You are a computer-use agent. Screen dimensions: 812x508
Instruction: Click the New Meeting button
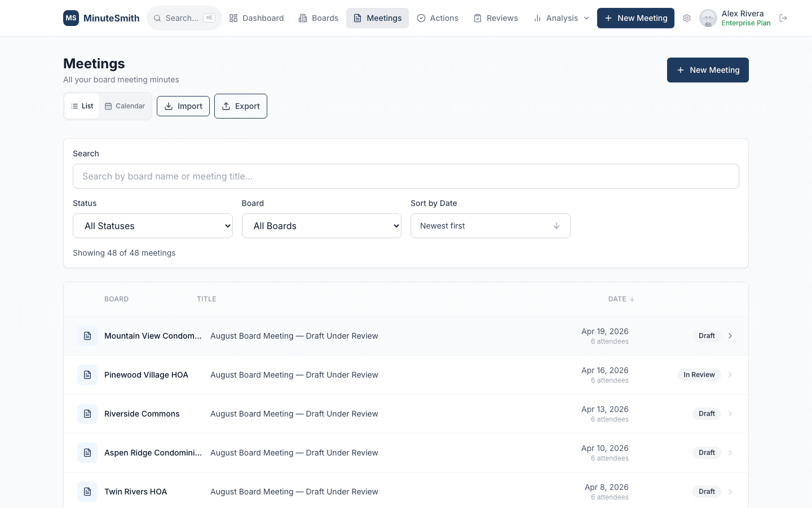[708, 70]
